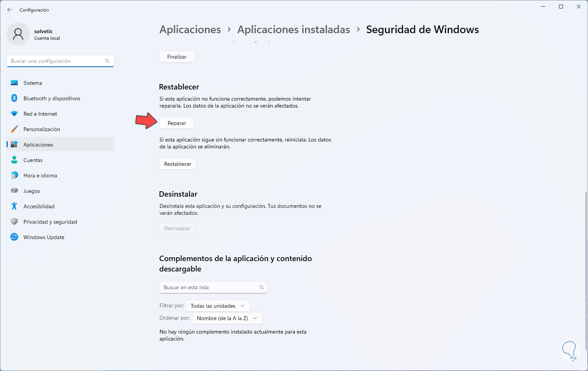The width and height of the screenshot is (588, 371).
Task: Select Red e Internet in sidebar
Action: click(60, 114)
